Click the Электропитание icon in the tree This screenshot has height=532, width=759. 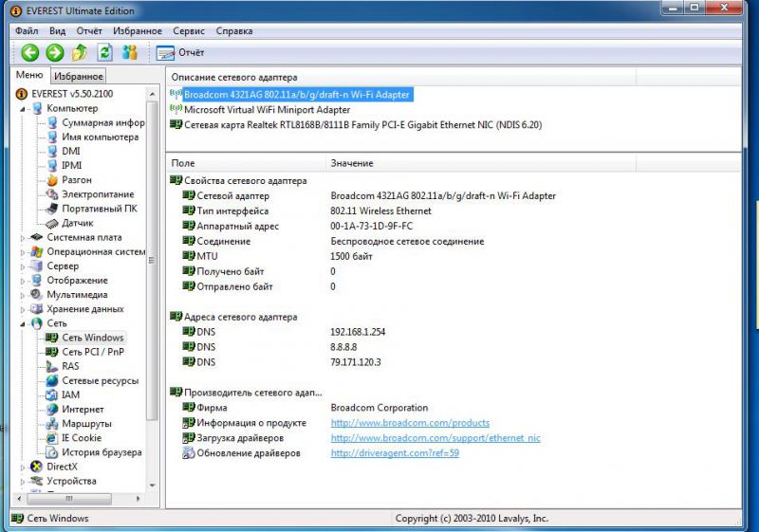[x=52, y=194]
